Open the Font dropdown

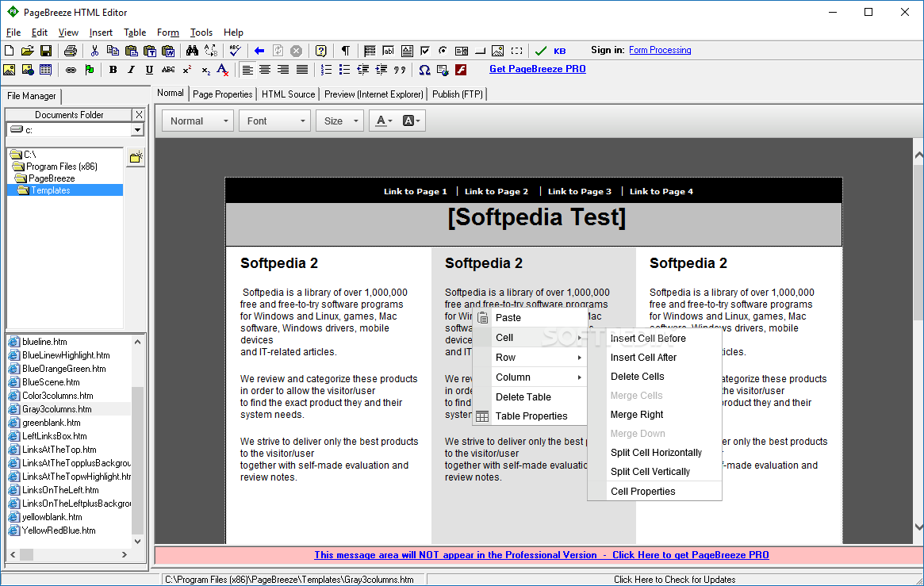pyautogui.click(x=275, y=121)
